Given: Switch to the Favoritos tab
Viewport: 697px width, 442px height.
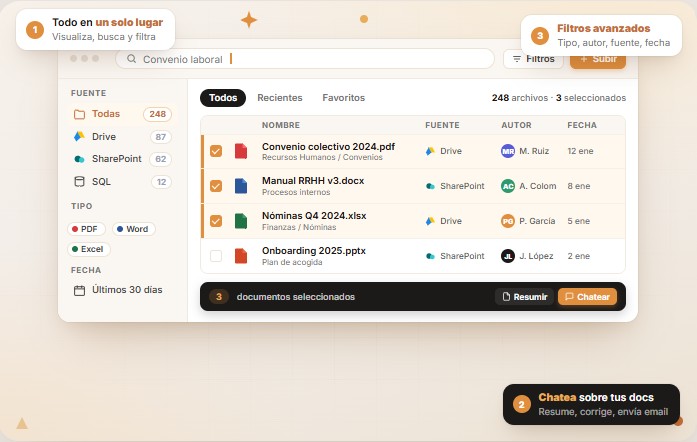Looking at the screenshot, I should point(343,98).
